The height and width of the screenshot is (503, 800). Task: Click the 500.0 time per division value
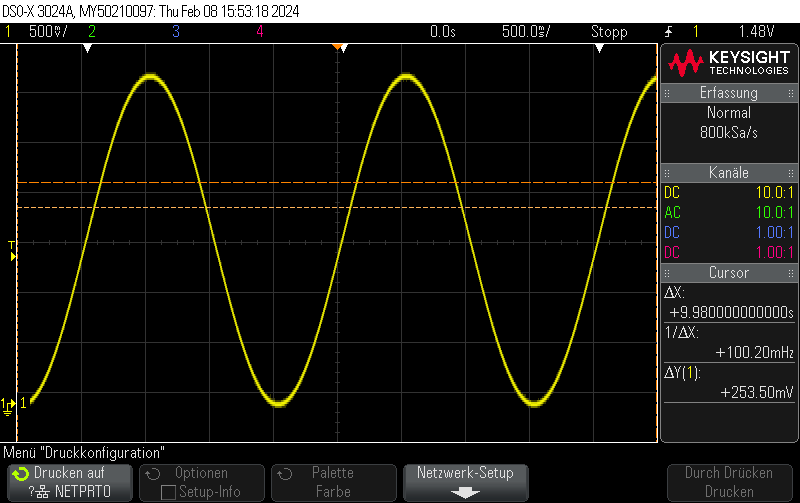coord(526,32)
